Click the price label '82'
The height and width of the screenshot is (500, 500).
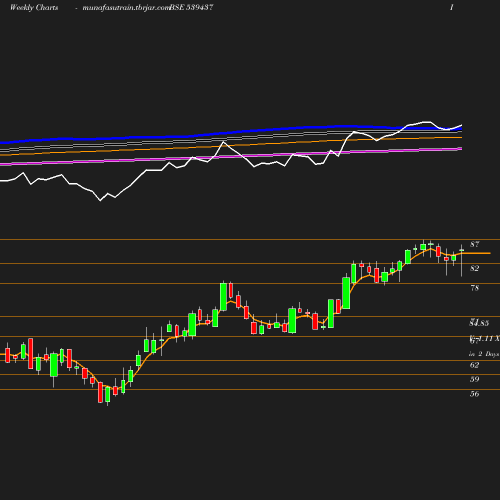point(475,268)
